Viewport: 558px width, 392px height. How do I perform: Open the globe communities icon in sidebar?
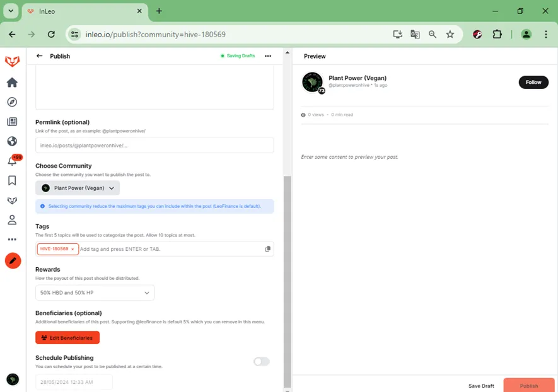(x=12, y=141)
